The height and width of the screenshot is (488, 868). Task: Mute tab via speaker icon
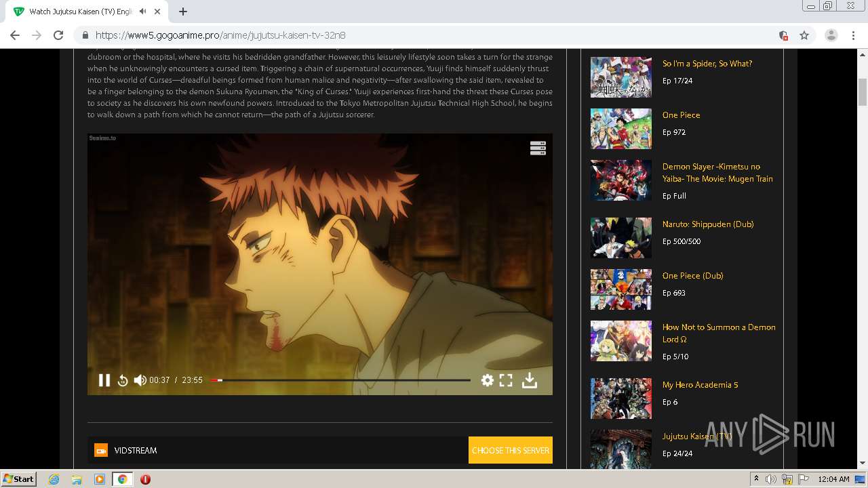tap(142, 12)
